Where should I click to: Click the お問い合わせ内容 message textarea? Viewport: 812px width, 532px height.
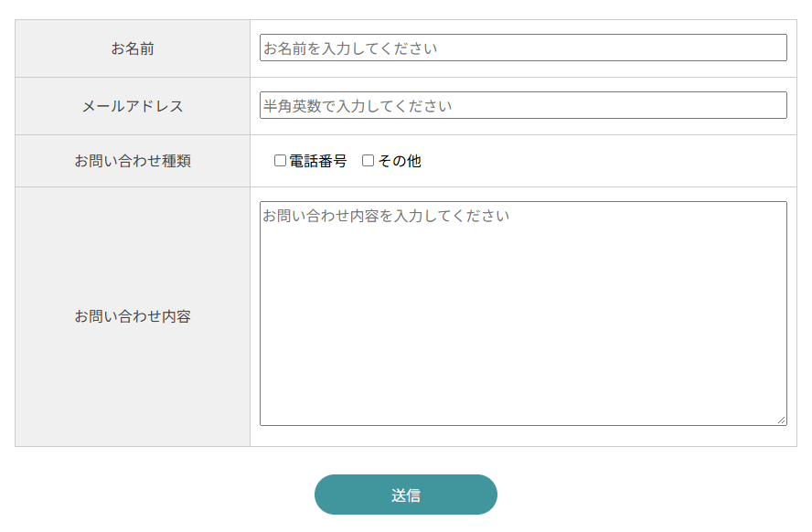pyautogui.click(x=523, y=314)
